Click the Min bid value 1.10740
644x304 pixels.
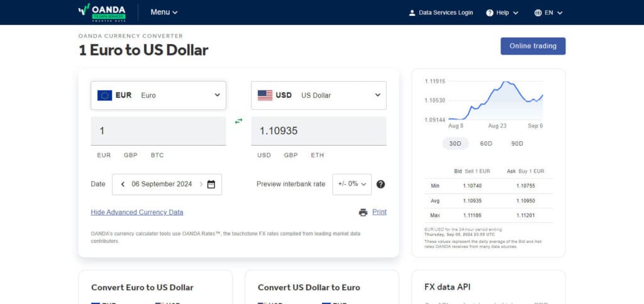click(472, 186)
